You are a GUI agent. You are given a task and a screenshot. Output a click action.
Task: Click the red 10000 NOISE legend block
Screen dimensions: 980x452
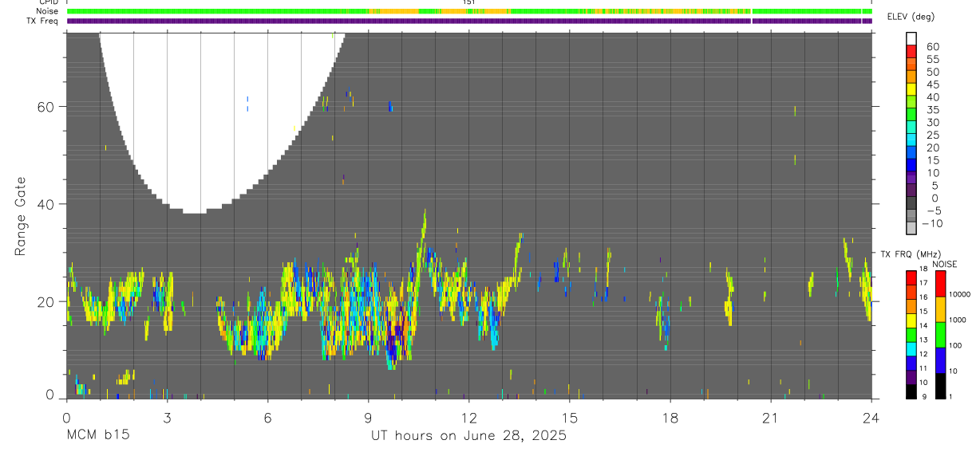point(941,284)
